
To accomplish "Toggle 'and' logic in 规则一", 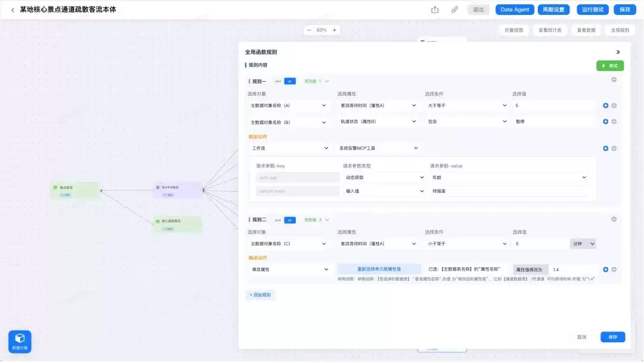I will click(278, 81).
